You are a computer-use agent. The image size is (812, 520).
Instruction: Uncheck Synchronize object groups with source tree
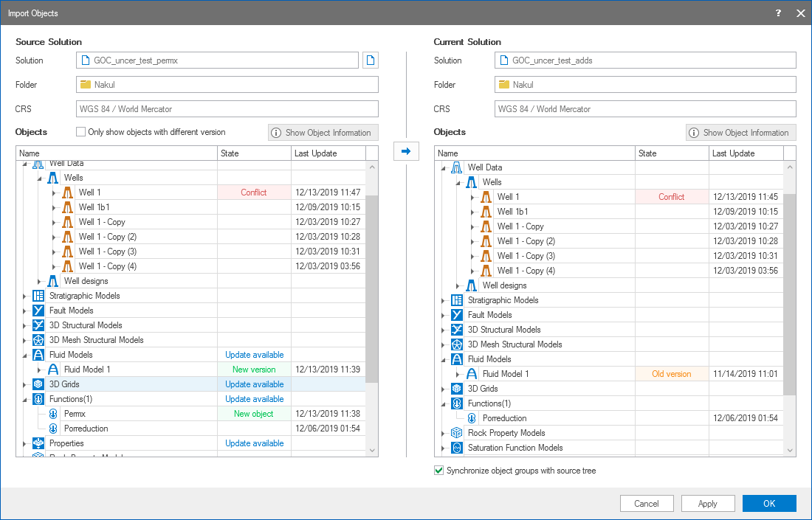(439, 471)
